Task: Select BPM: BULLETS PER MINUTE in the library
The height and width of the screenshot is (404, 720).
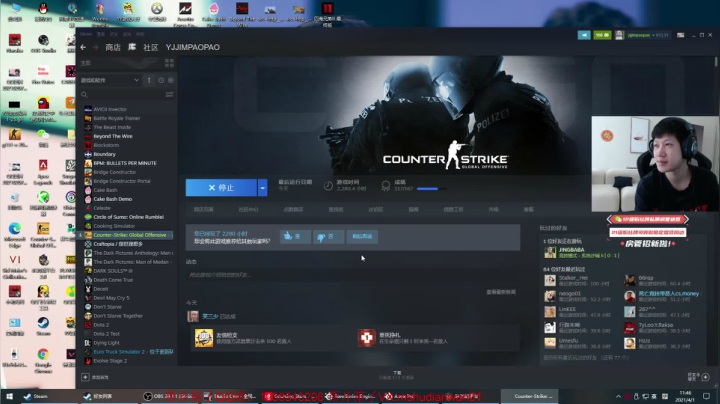Action: click(125, 163)
